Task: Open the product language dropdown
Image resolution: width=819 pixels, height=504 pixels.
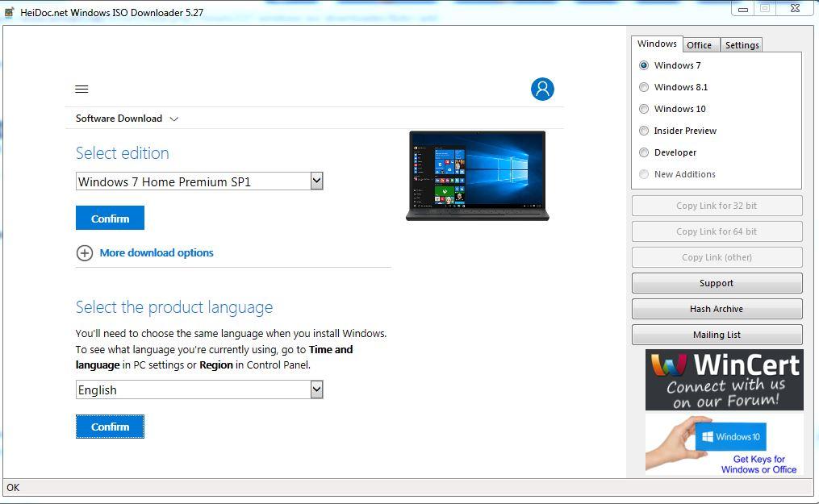Action: pos(316,389)
